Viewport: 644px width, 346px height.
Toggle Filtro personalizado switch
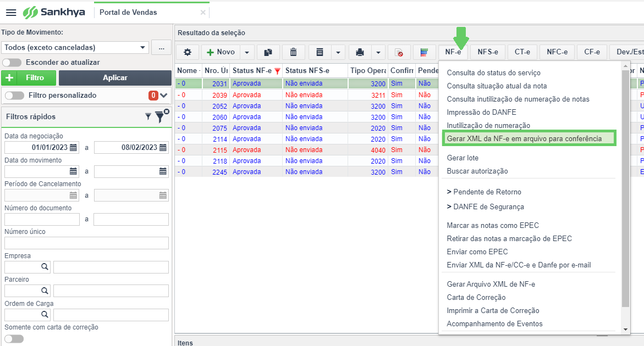point(15,96)
